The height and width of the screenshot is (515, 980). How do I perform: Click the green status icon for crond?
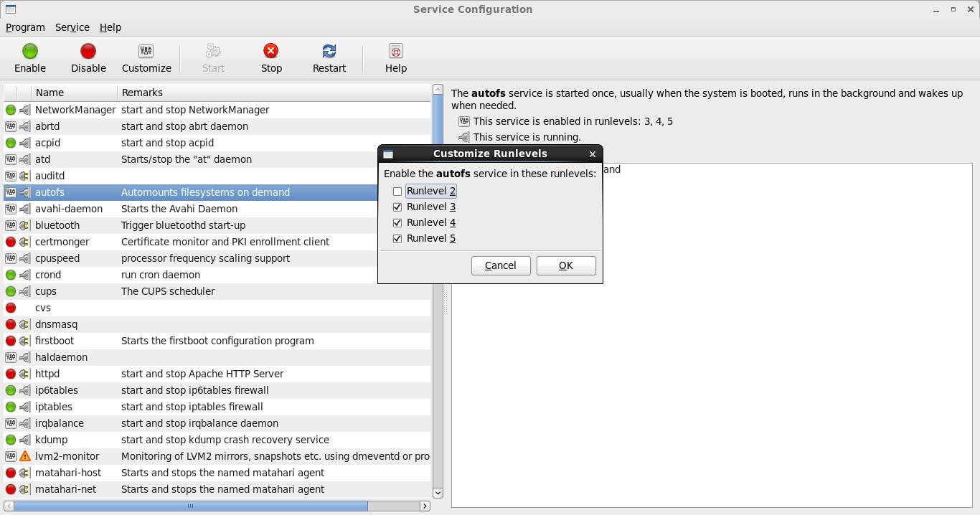tap(11, 275)
